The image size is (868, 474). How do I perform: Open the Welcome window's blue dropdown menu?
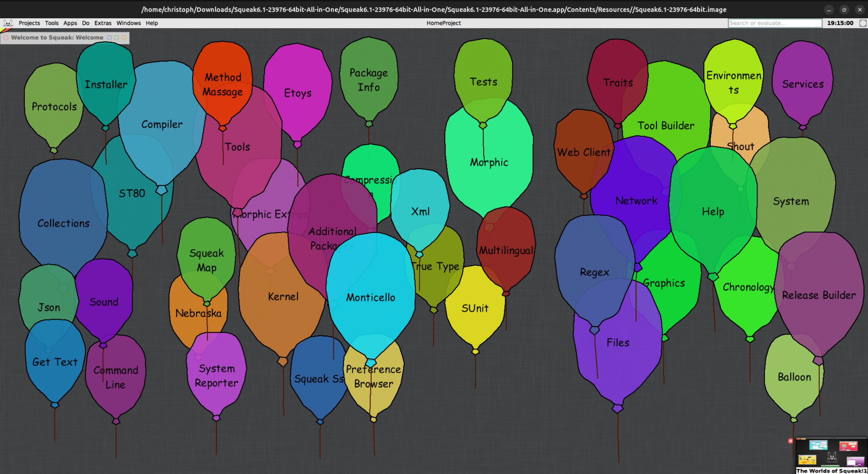tap(109, 37)
